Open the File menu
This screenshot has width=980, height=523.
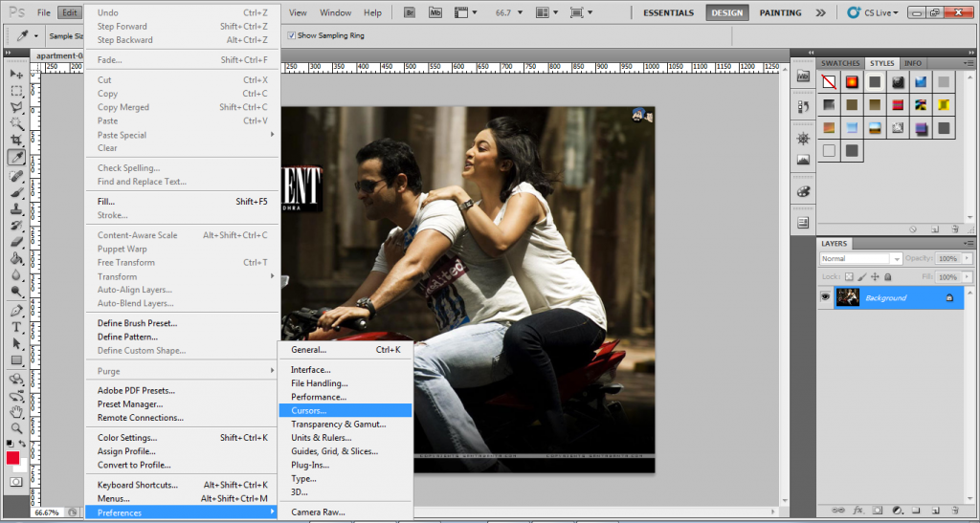(x=44, y=12)
